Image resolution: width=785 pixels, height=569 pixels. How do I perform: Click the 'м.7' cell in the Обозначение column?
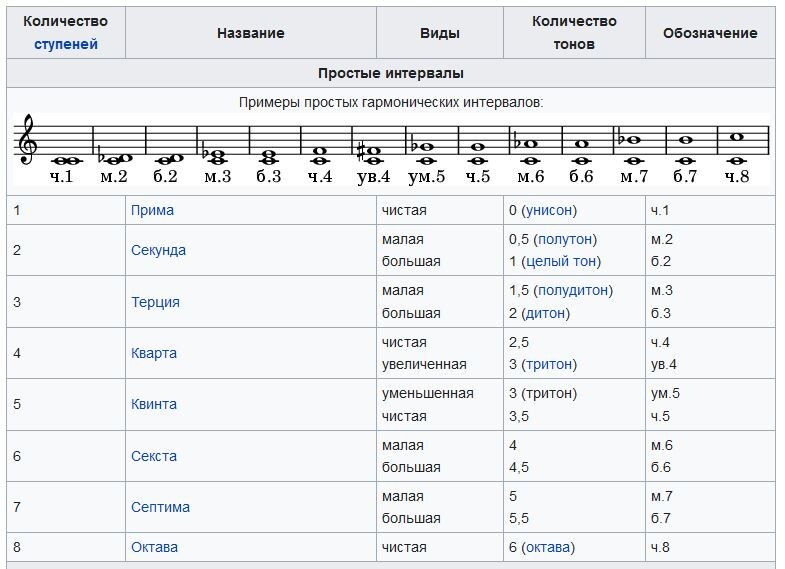click(x=662, y=496)
